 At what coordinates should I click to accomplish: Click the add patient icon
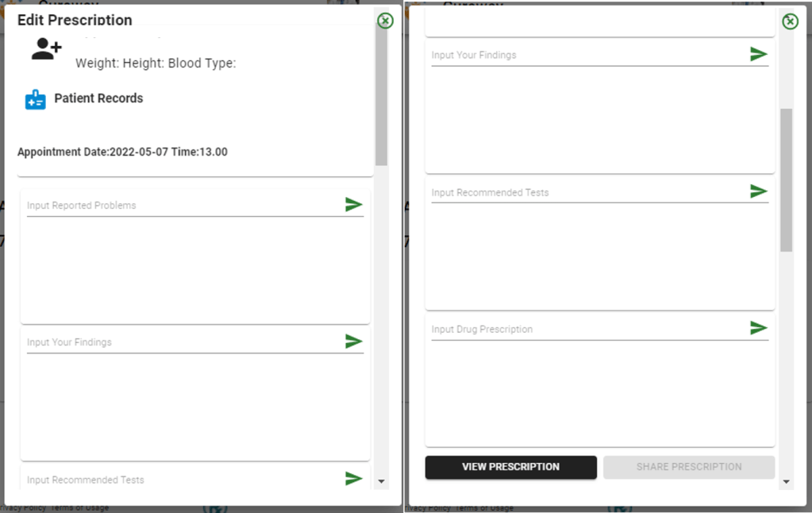[x=46, y=49]
